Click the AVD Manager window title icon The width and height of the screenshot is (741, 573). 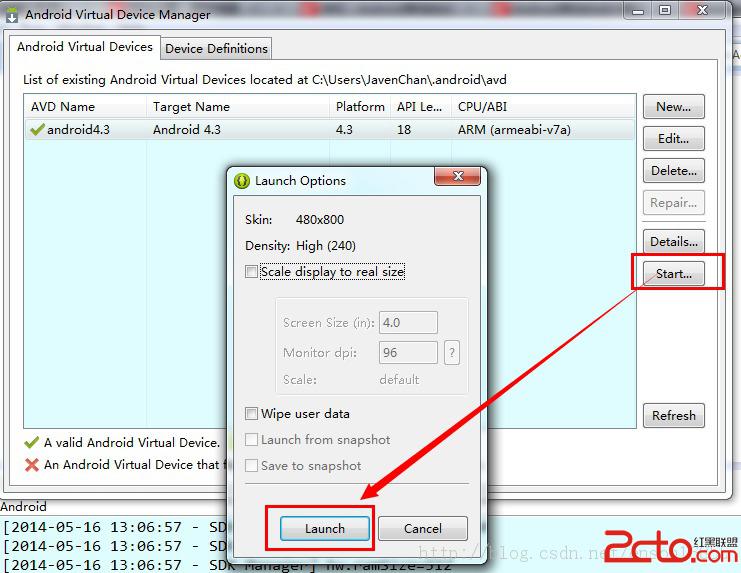pyautogui.click(x=11, y=14)
